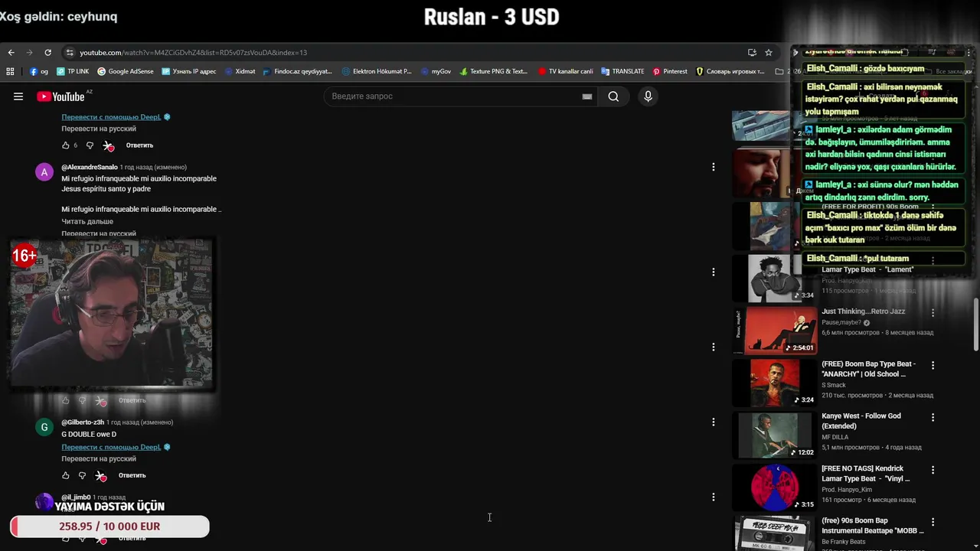Dislike @Gilberto-z3h's comment
The image size is (980, 551).
83,475
